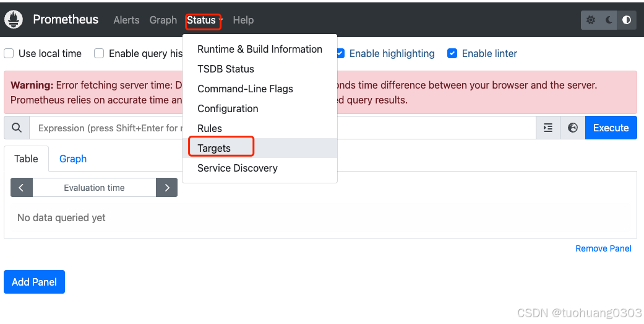The image size is (644, 324).
Task: Open Command-Line Flags page
Action: click(260, 89)
